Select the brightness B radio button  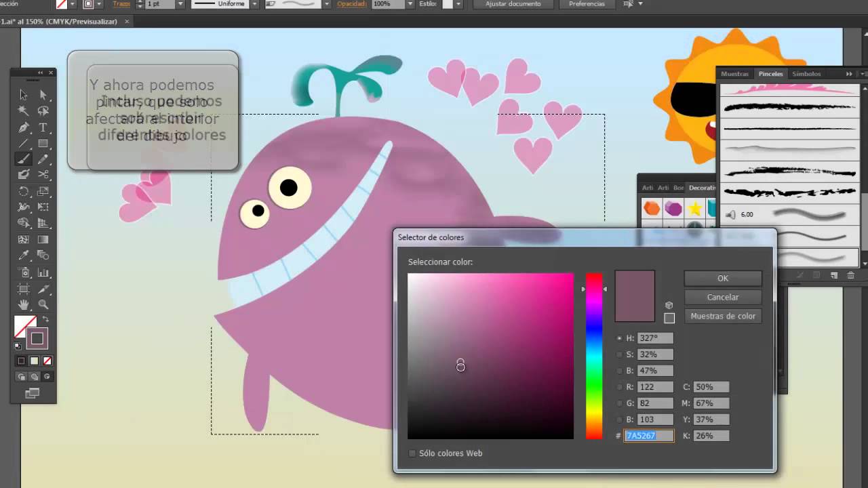tap(619, 371)
